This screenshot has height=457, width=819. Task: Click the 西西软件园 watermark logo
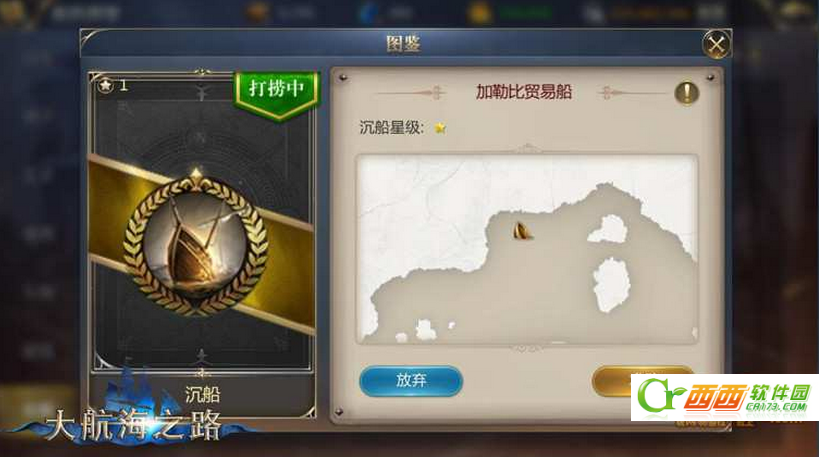tap(724, 397)
